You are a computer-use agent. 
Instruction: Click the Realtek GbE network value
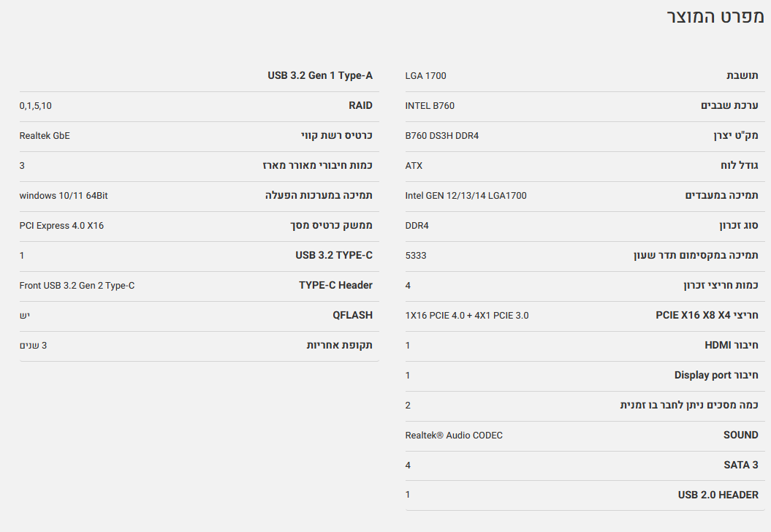click(45, 136)
